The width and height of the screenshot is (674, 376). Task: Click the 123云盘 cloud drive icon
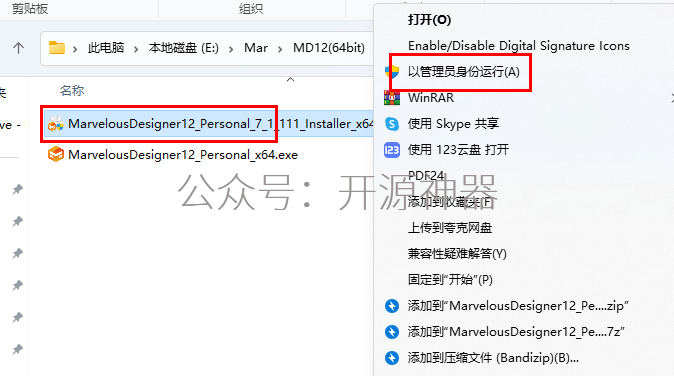[x=392, y=150]
